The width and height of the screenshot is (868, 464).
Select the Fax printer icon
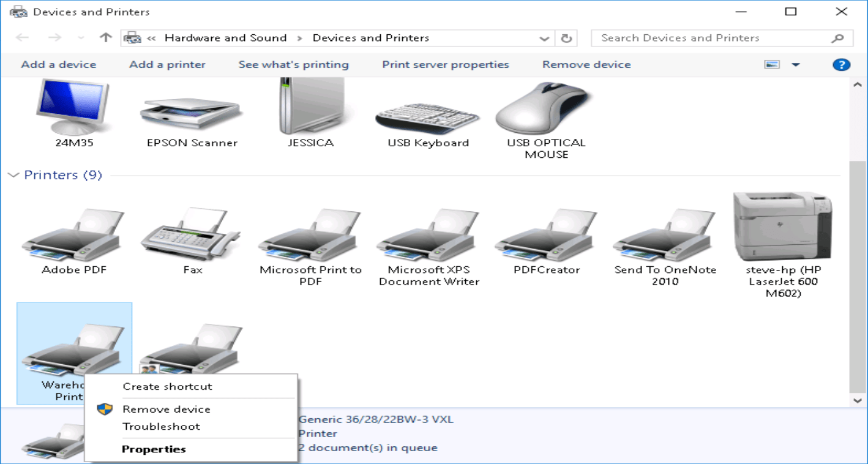tap(192, 234)
